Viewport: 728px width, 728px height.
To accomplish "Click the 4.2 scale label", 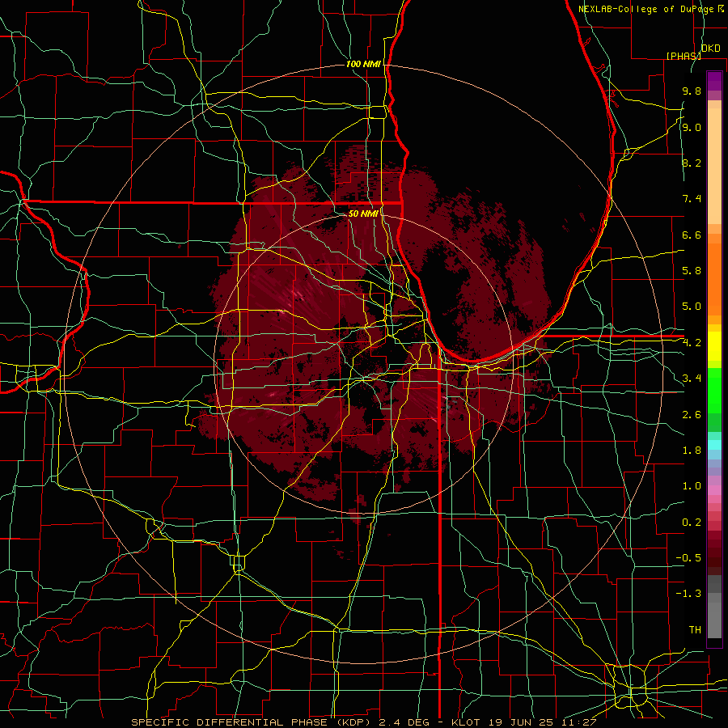I will tap(692, 343).
